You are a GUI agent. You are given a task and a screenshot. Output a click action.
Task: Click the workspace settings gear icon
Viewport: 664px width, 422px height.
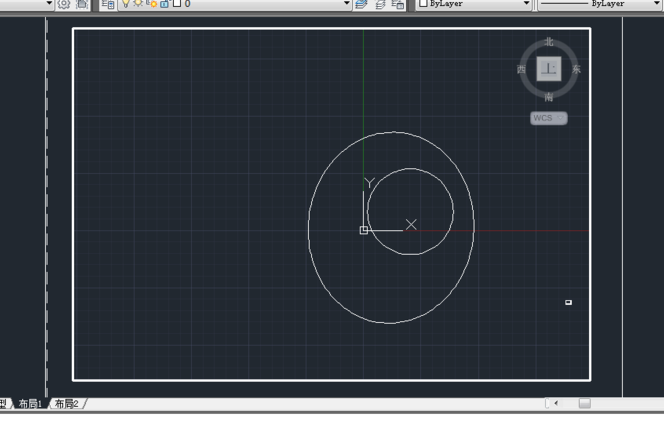66,4
